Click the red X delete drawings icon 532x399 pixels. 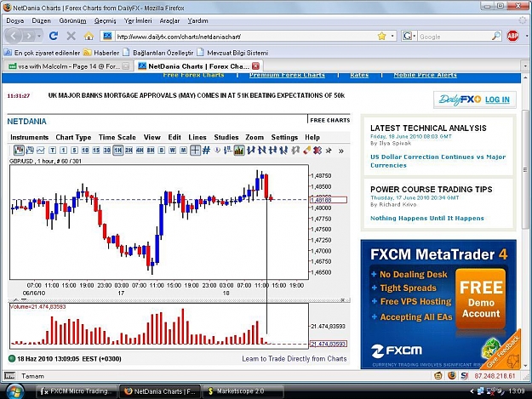(x=317, y=151)
